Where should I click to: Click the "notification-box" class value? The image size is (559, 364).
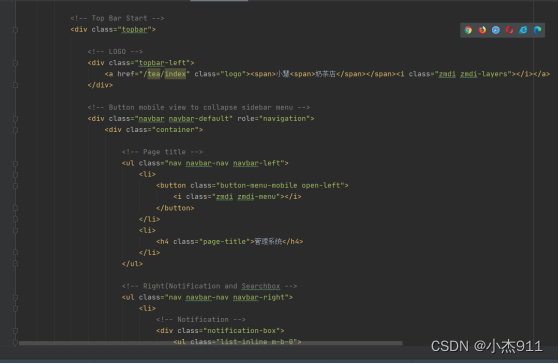(x=241, y=331)
